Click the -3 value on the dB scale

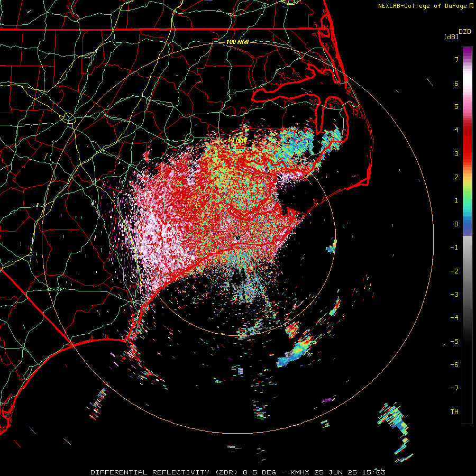point(454,295)
